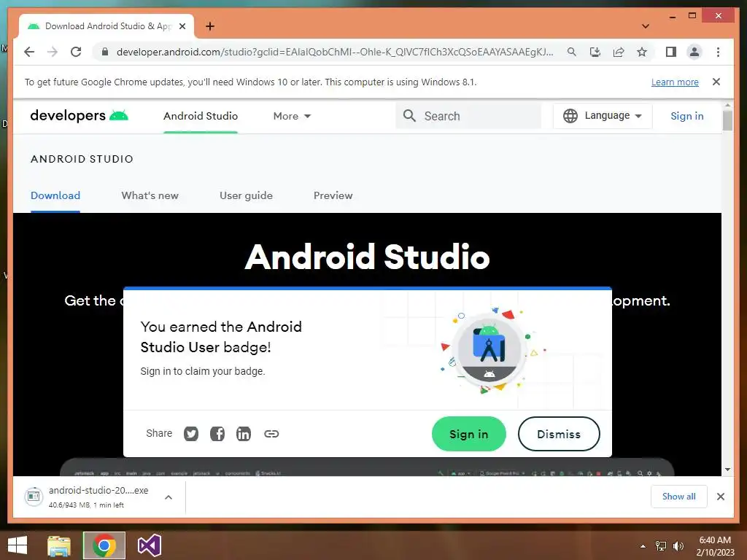Click the browser forward arrow
This screenshot has height=560, width=747.
pyautogui.click(x=53, y=52)
